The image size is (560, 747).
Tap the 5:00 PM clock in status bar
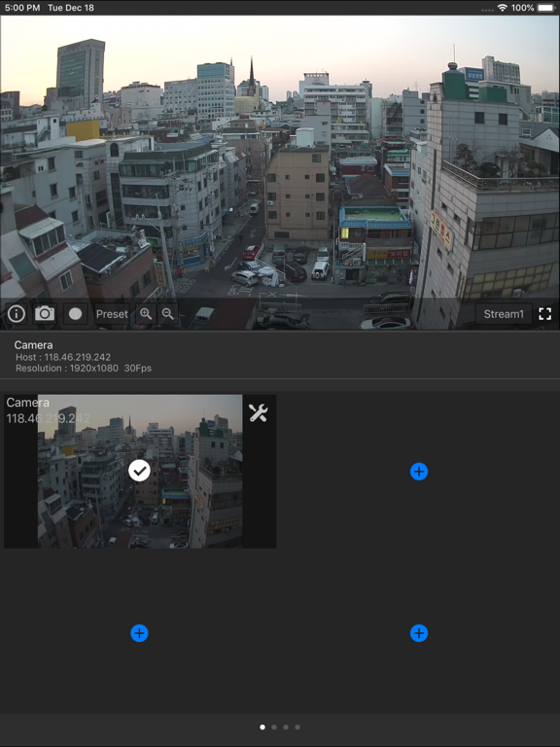pyautogui.click(x=22, y=8)
